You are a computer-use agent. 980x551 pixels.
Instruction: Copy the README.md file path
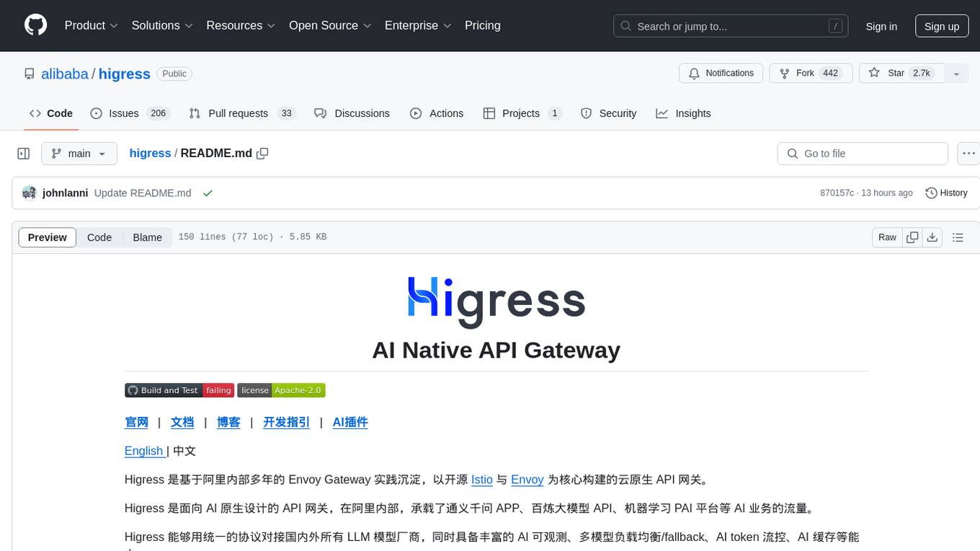(x=262, y=153)
